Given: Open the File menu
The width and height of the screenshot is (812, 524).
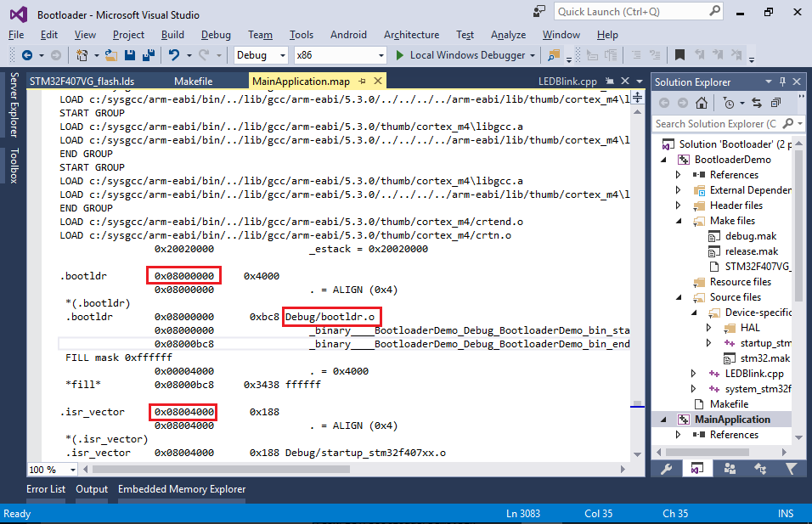Looking at the screenshot, I should coord(16,35).
